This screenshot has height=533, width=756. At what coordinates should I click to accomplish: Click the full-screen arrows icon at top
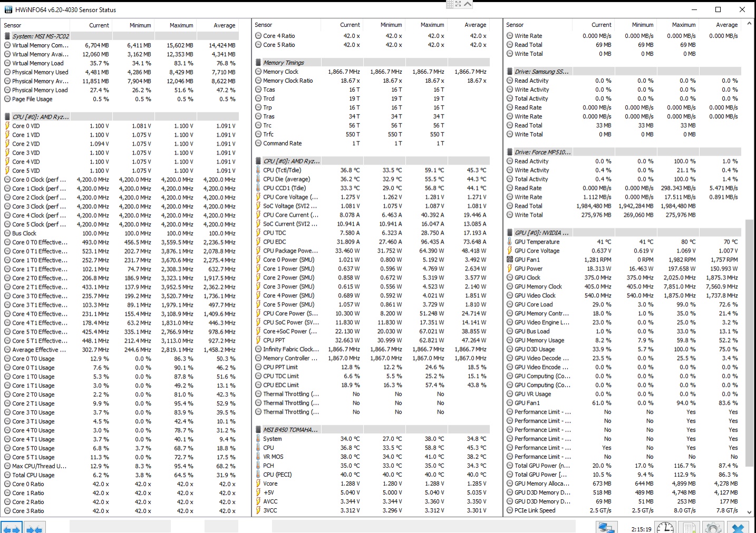(x=458, y=4)
